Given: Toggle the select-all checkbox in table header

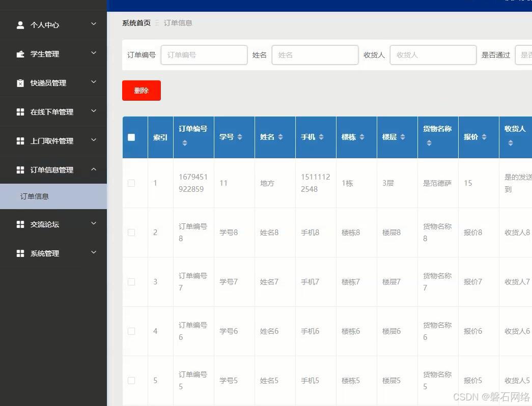Looking at the screenshot, I should point(131,137).
